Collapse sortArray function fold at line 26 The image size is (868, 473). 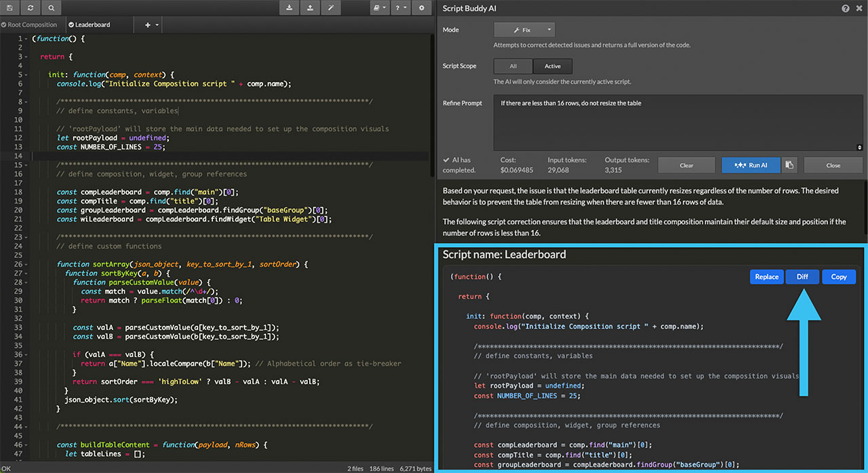tap(26, 264)
